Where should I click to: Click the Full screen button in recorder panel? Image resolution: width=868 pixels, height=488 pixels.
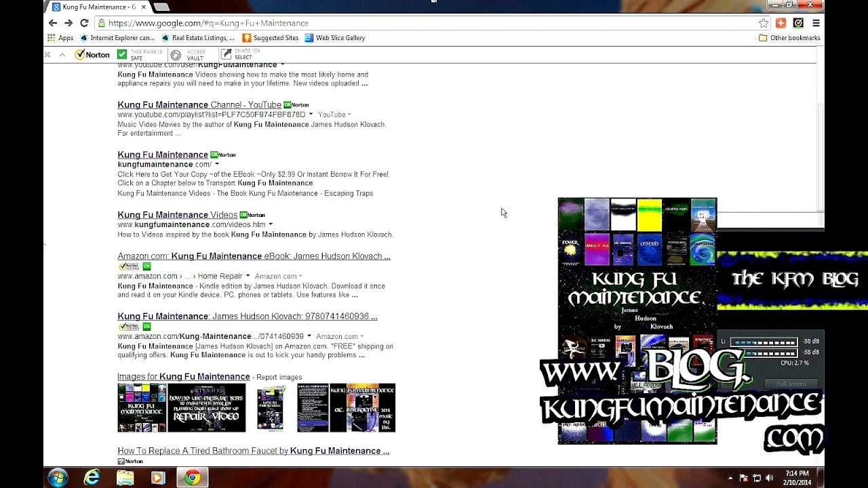click(x=791, y=384)
